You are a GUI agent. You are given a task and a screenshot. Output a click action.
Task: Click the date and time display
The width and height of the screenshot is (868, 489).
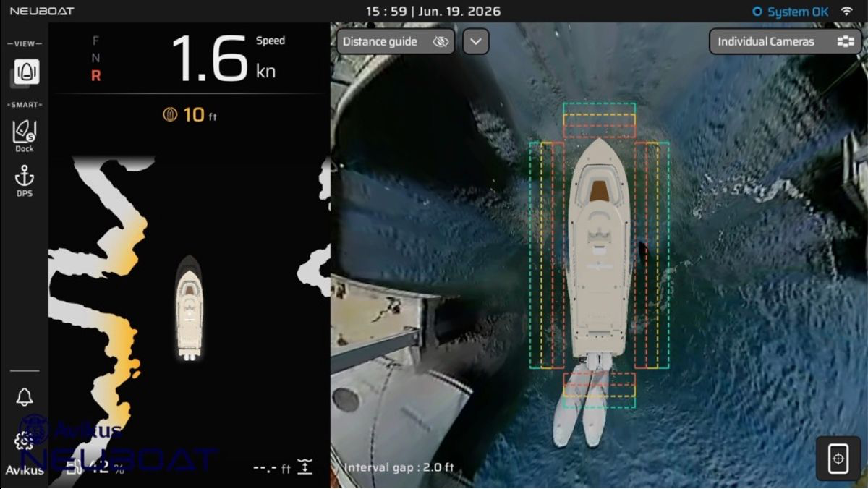[433, 12]
